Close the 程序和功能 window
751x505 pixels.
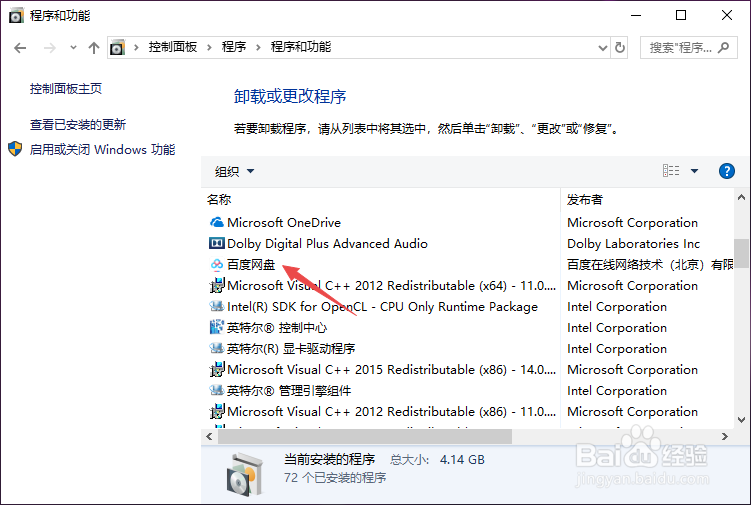726,15
